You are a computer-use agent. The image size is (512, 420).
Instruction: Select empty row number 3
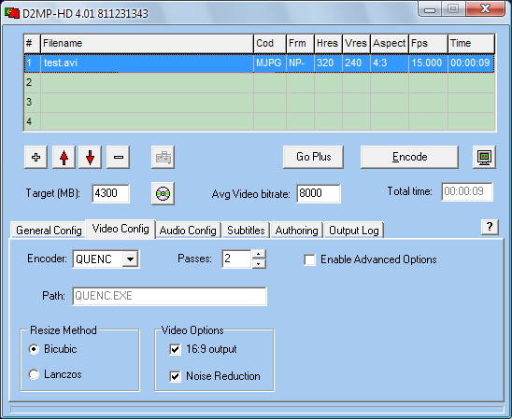click(x=260, y=103)
